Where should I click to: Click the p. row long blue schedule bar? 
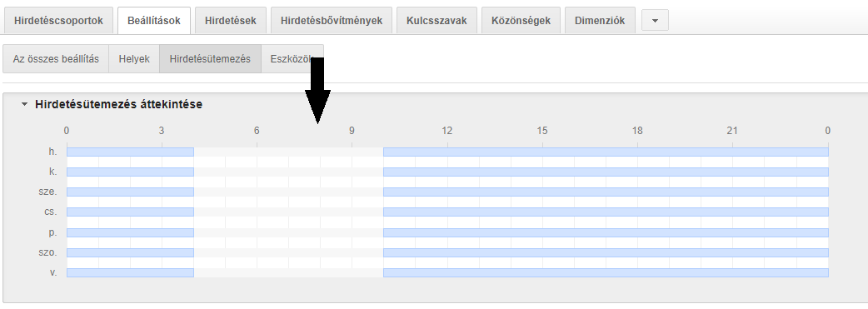click(x=606, y=232)
